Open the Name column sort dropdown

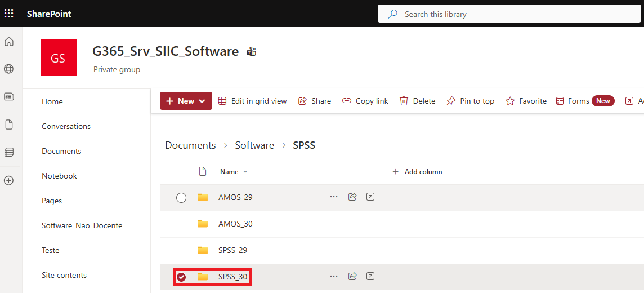[x=234, y=172]
